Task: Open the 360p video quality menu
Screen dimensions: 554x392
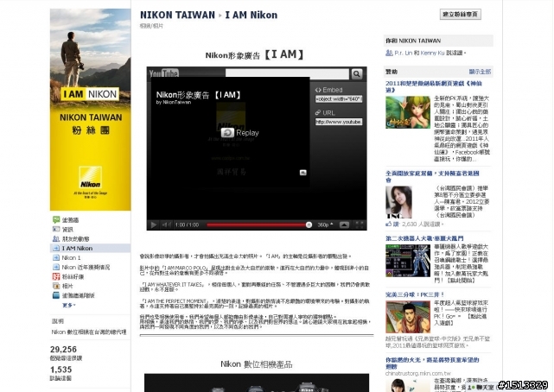Action: 325,224
